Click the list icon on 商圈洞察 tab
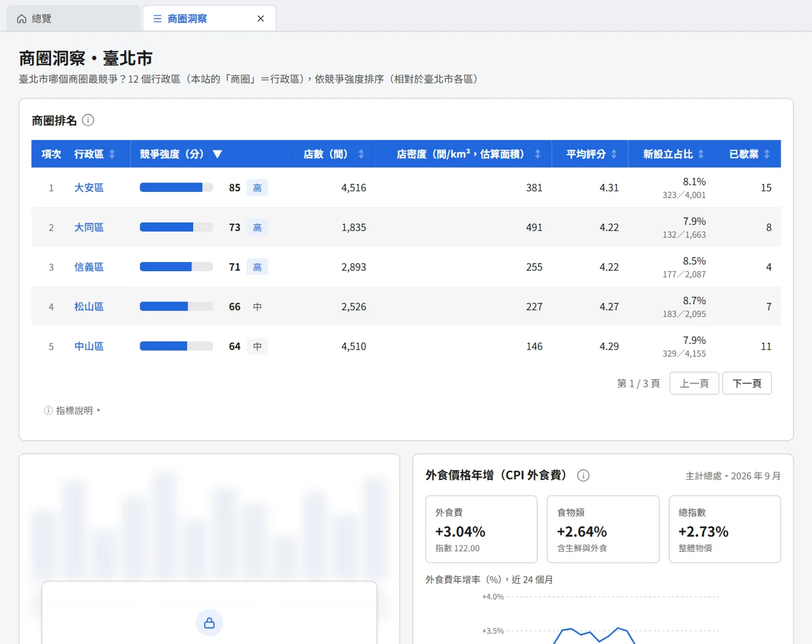 pyautogui.click(x=157, y=19)
